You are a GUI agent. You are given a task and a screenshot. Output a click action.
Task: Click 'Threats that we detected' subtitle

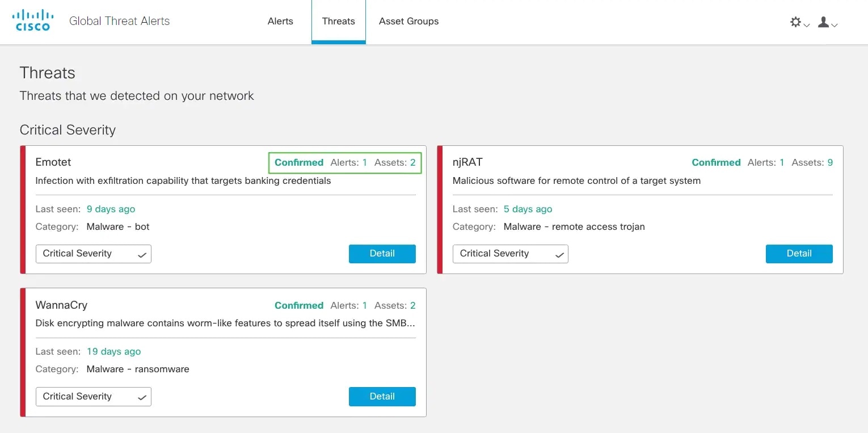pyautogui.click(x=137, y=96)
